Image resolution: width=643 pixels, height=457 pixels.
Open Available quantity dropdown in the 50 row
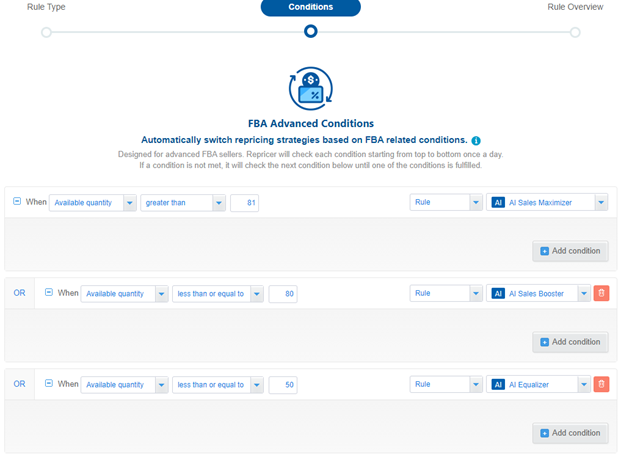tap(124, 385)
